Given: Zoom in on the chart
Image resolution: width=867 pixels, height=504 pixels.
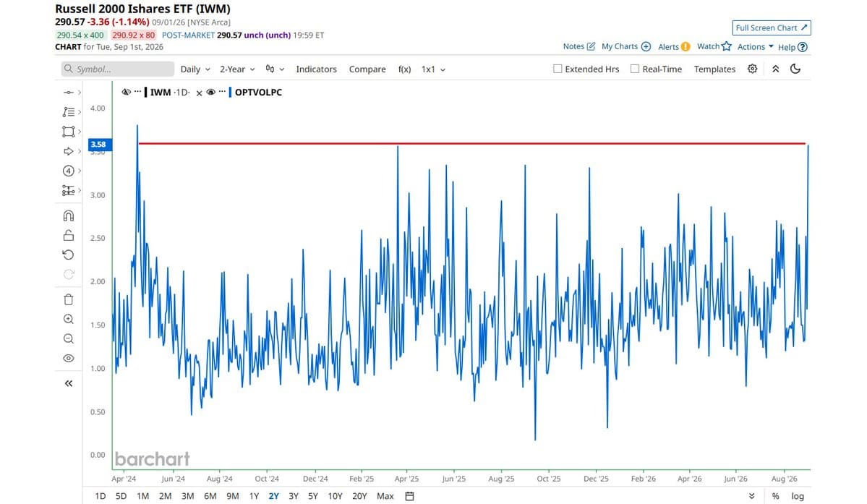Looking at the screenshot, I should [x=69, y=319].
